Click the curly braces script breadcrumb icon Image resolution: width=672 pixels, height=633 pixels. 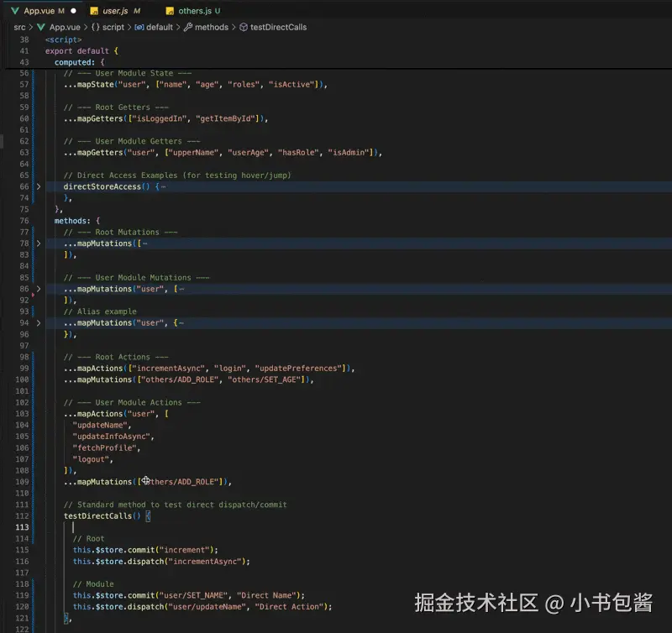tap(96, 27)
